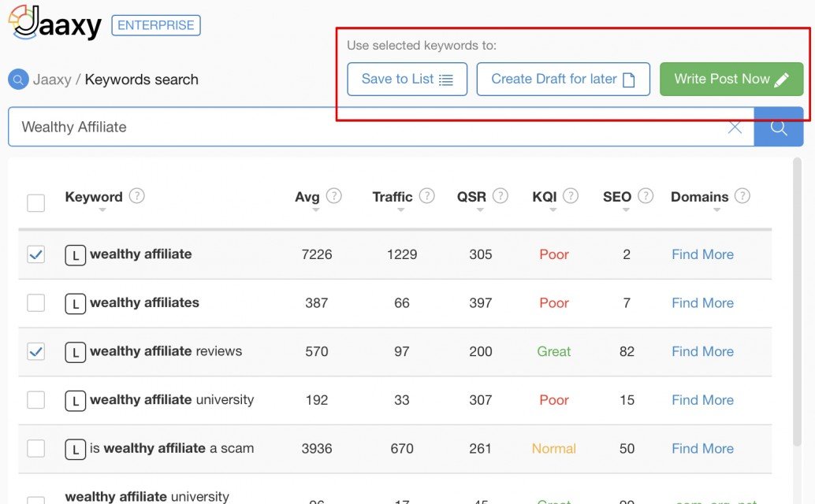
Task: Uncheck the wealthy affiliate row checkbox
Action: click(36, 254)
